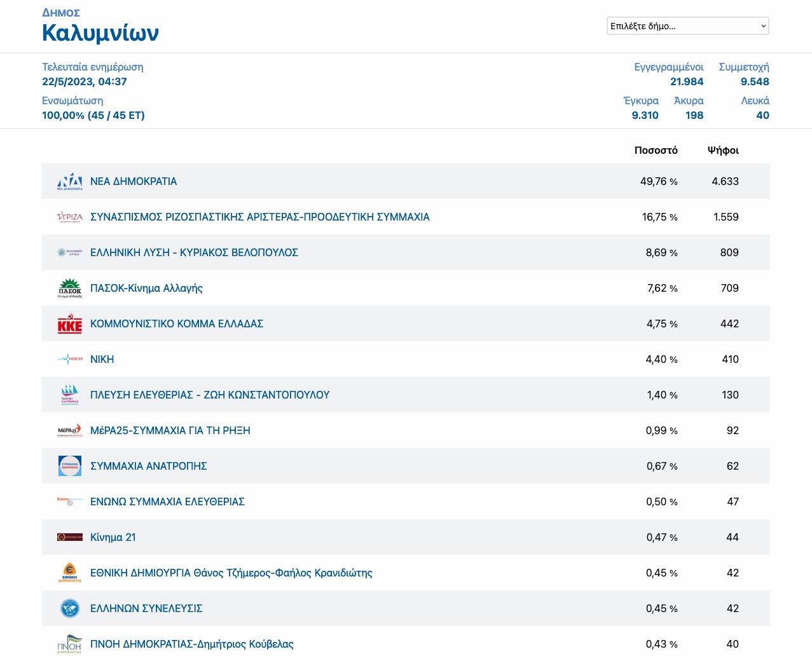Click the 809 votes cell
Screen dimensions: 812x661
(729, 252)
